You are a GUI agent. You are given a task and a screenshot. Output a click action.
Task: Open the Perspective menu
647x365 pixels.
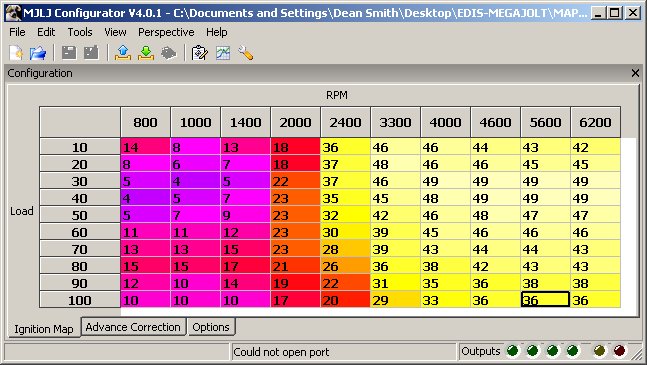pyautogui.click(x=166, y=32)
